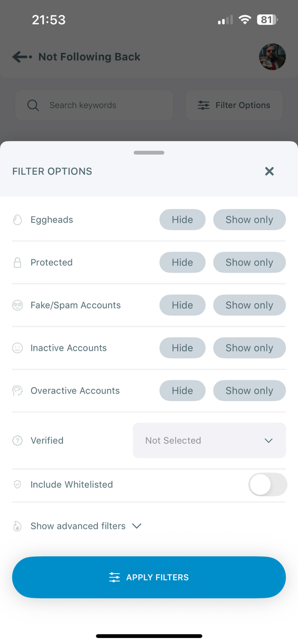Expand Show advanced filters
The width and height of the screenshot is (298, 644).
tap(77, 526)
